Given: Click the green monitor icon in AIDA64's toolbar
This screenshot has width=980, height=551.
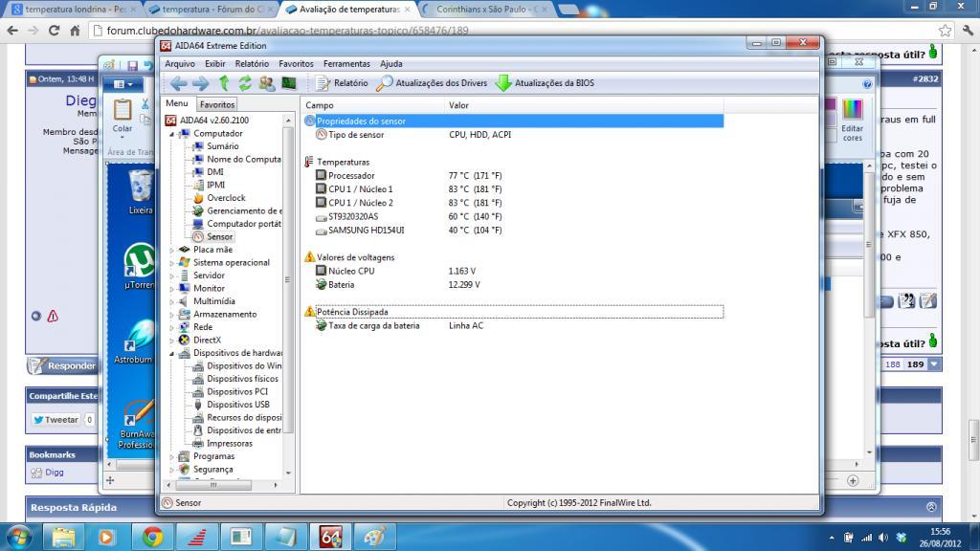Looking at the screenshot, I should pyautogui.click(x=289, y=83).
